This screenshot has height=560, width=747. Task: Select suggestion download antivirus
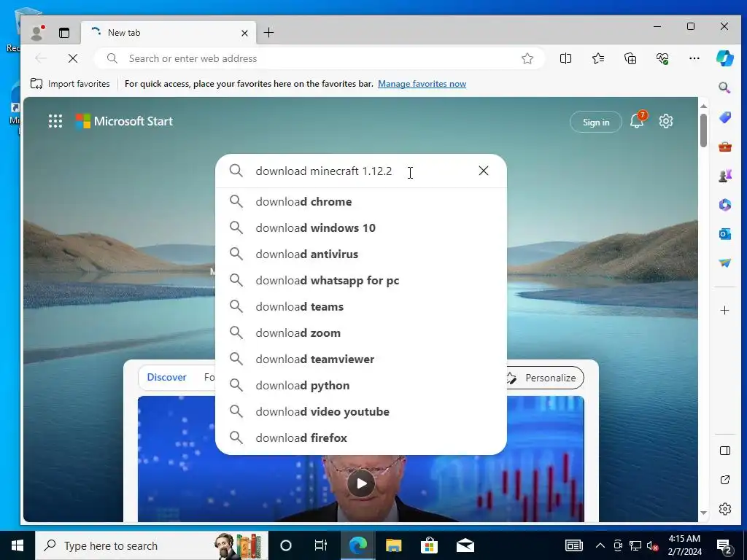pos(360,254)
